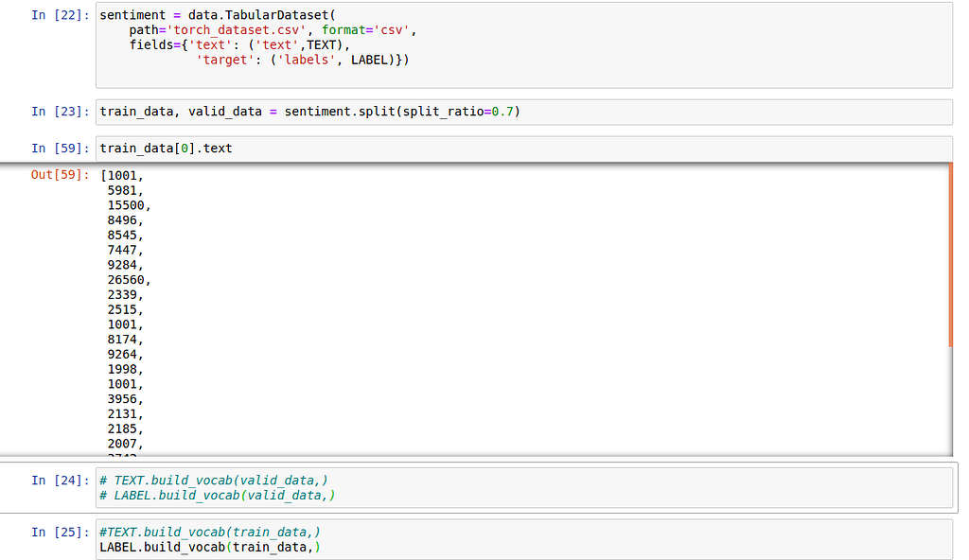Select the In [59] cell prompt

61,149
